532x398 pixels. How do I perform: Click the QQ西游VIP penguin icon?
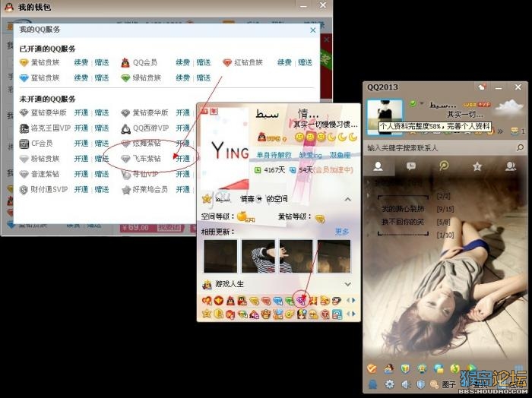(125, 129)
